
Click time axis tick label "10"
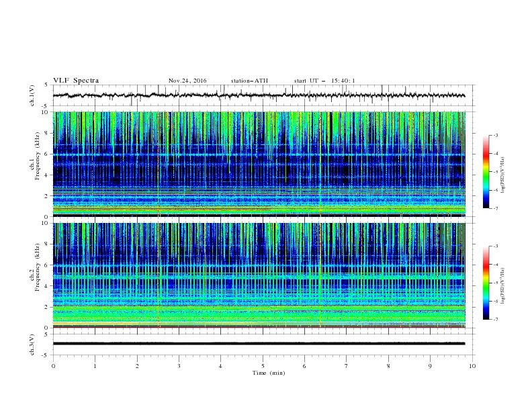click(x=472, y=366)
